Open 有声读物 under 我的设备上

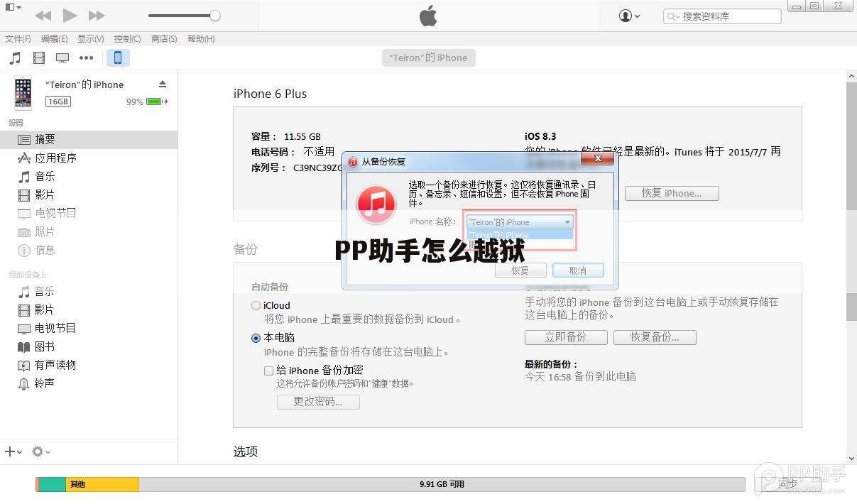[89, 365]
